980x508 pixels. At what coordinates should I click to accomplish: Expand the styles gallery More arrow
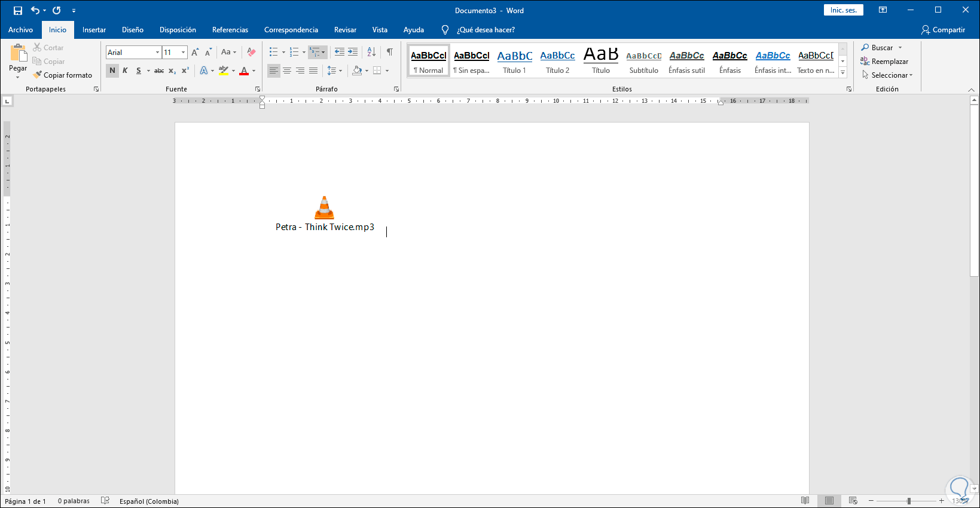pos(843,72)
